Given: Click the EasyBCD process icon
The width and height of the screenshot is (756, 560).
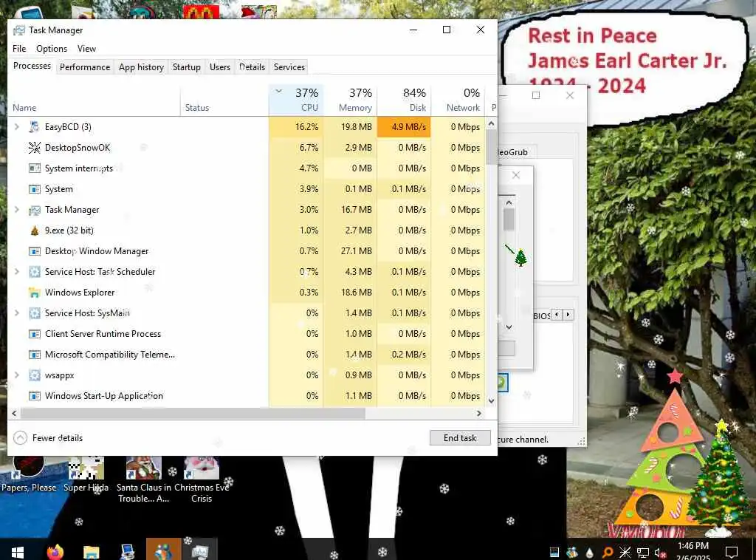Looking at the screenshot, I should 34,127.
